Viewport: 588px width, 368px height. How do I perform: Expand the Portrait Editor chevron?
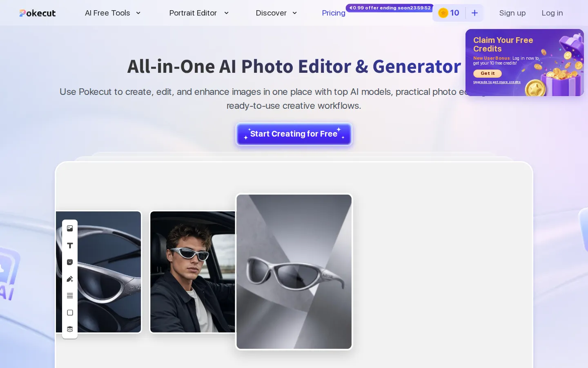(226, 13)
